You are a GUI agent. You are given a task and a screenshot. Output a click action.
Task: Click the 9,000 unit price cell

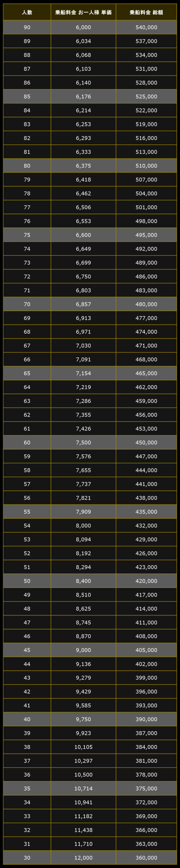pyautogui.click(x=83, y=650)
